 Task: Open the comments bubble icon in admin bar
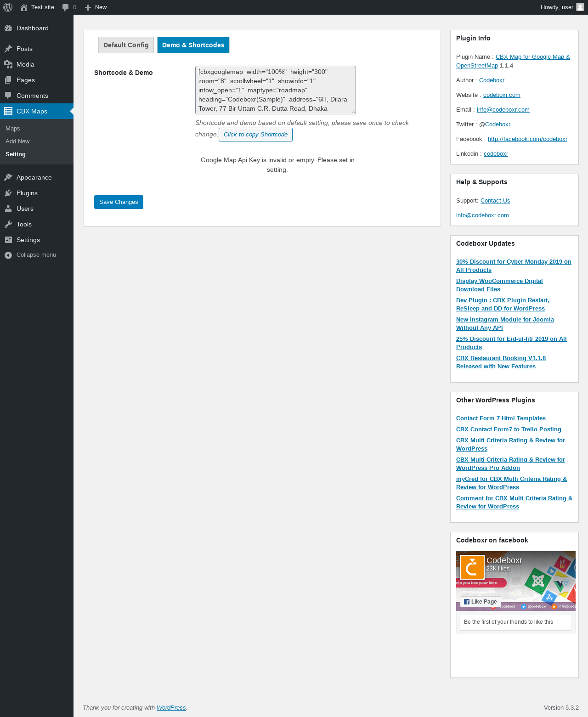click(x=66, y=7)
